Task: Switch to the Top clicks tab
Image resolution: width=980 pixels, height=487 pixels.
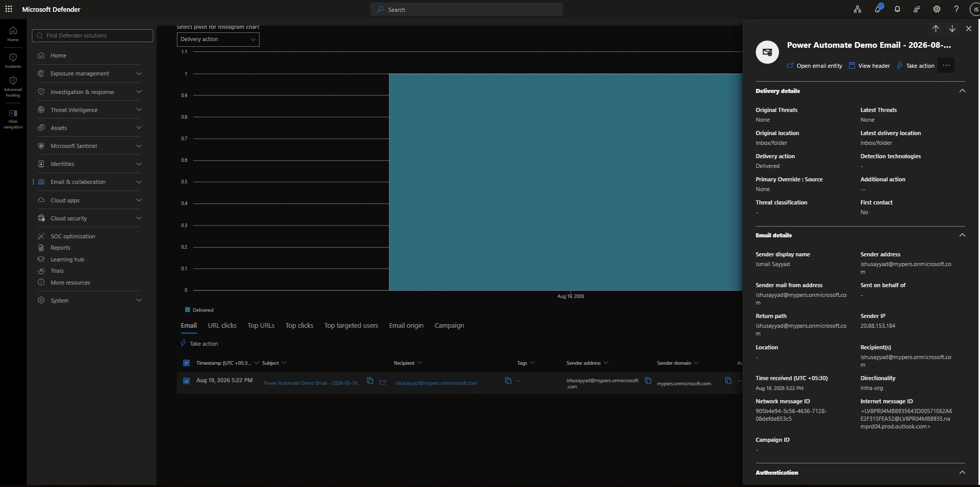Action: 299,326
